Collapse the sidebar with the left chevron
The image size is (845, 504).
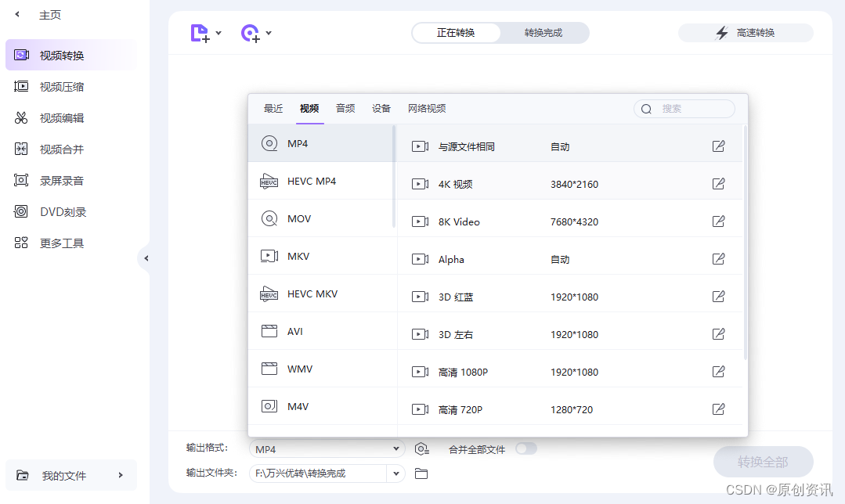click(x=146, y=257)
